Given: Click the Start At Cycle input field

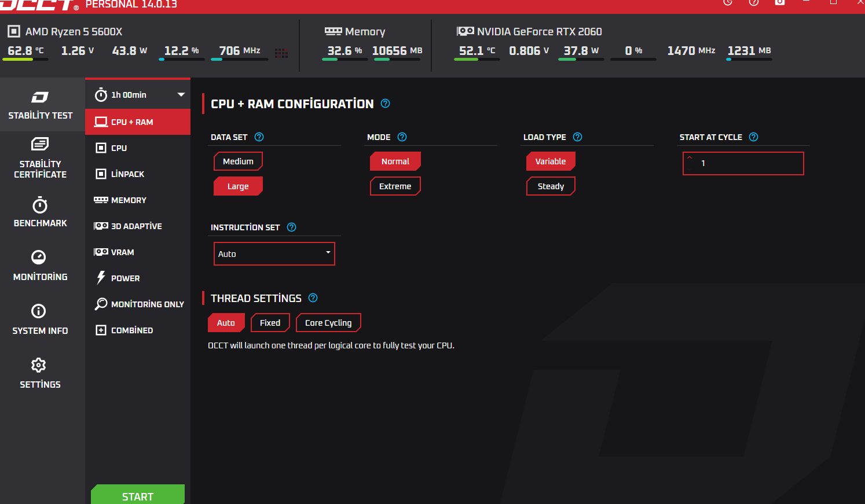Looking at the screenshot, I should tap(743, 163).
